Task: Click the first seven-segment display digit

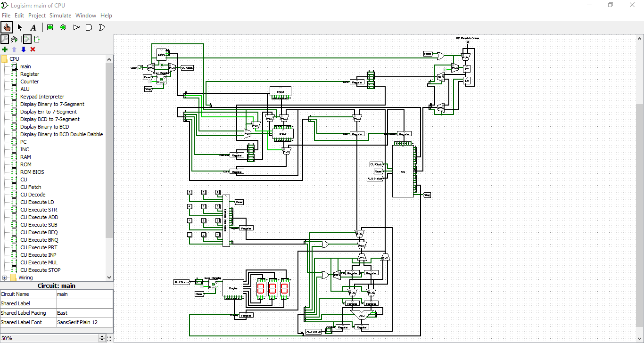Action: coord(260,289)
